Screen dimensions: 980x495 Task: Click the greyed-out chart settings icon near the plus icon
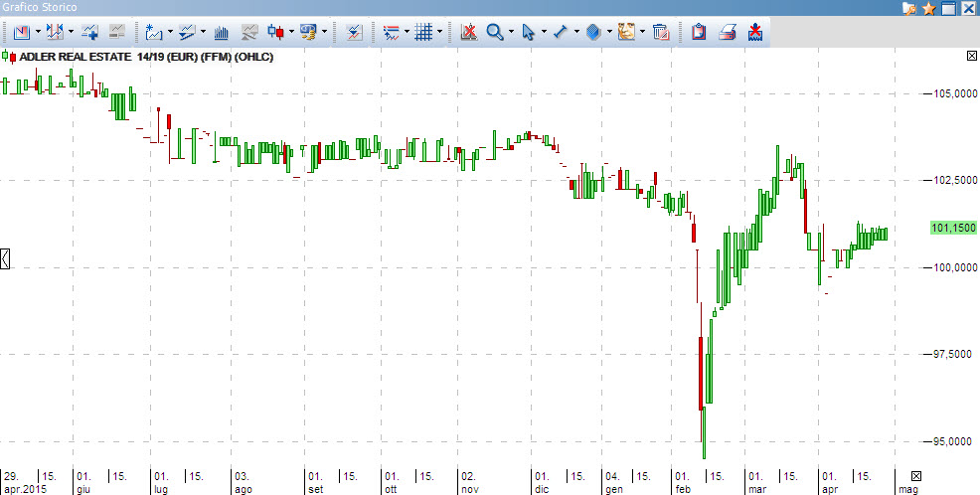117,32
